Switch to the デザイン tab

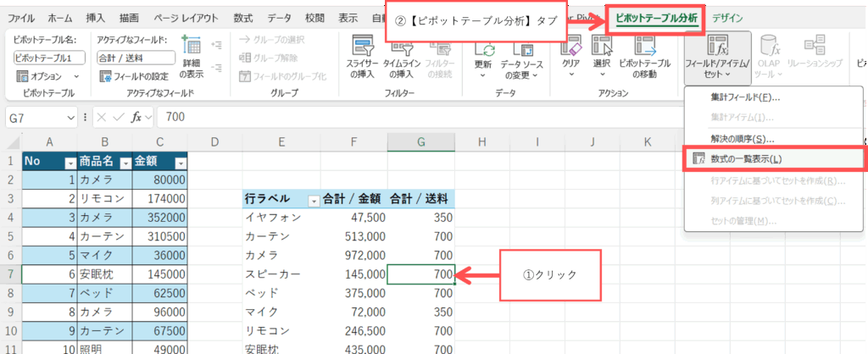[x=729, y=17]
